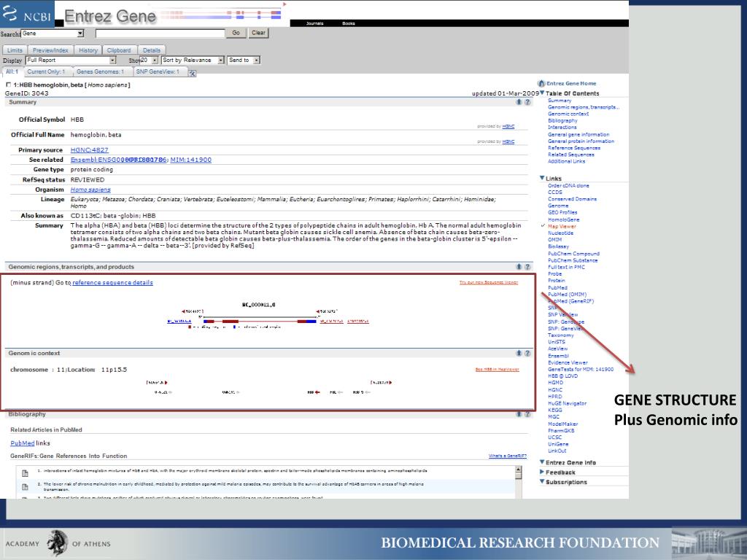Open Map Viewer in sidebar Links
This screenshot has height=560, width=747.
[562, 226]
